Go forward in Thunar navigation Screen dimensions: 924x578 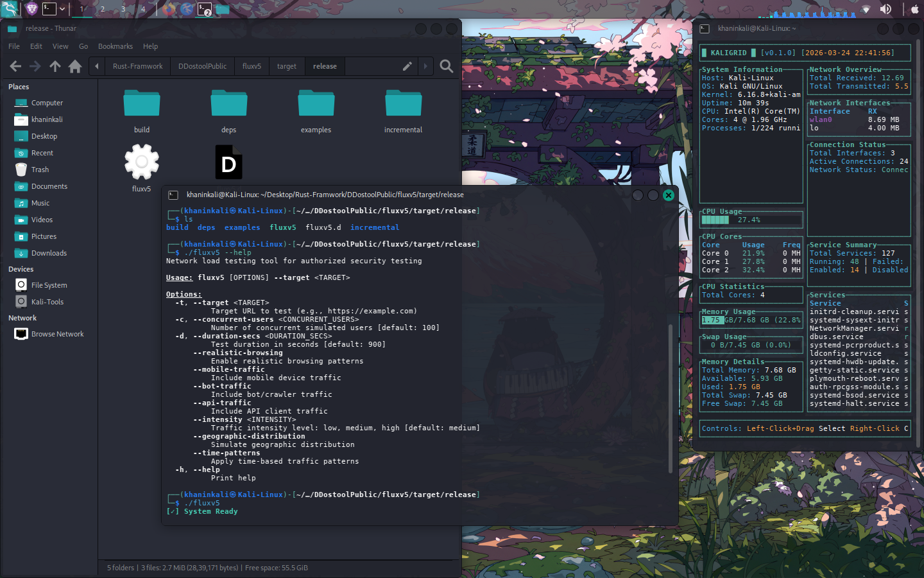[35, 66]
